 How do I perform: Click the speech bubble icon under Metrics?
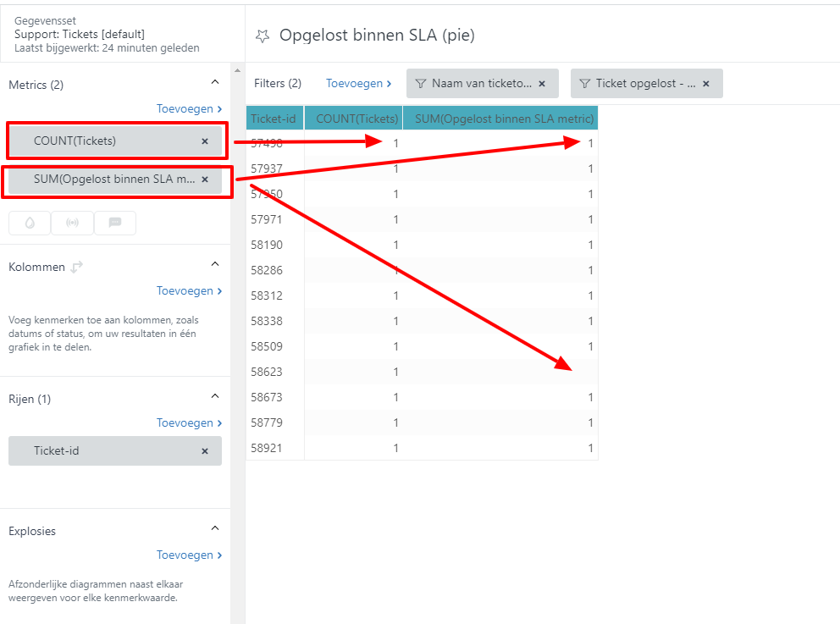[115, 223]
